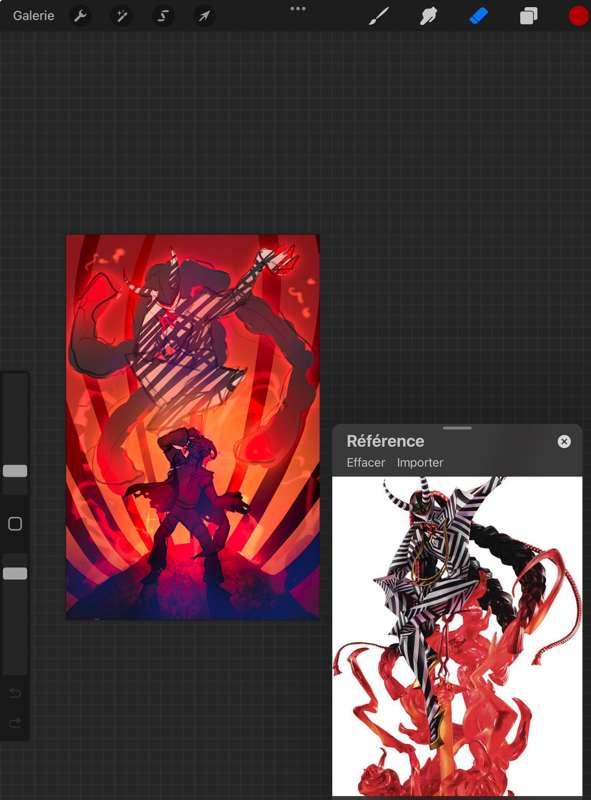The height and width of the screenshot is (800, 591).
Task: Open the Adjustments magic wand menu
Action: point(121,16)
